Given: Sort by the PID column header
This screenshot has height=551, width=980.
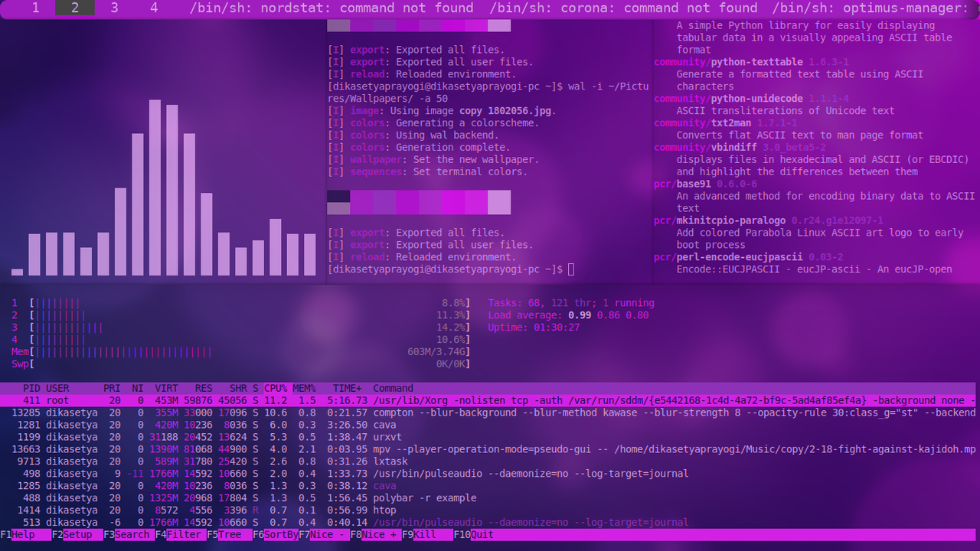Looking at the screenshot, I should [31, 388].
